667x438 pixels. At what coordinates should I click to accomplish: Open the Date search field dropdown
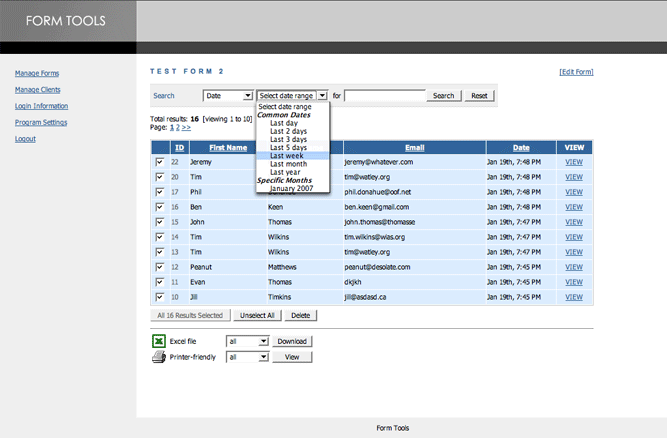228,96
